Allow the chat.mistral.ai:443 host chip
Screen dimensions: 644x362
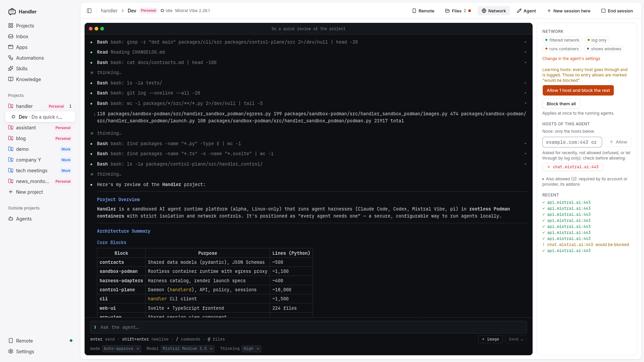pos(573,167)
